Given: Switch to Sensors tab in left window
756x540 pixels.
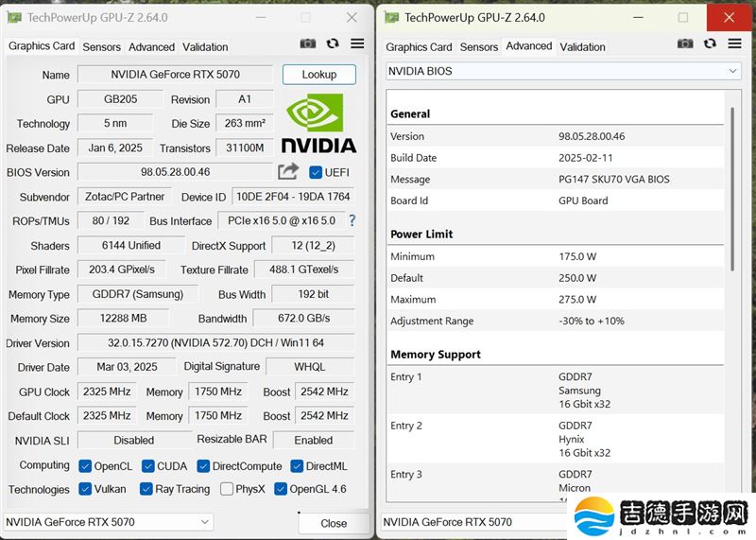Looking at the screenshot, I should (102, 47).
